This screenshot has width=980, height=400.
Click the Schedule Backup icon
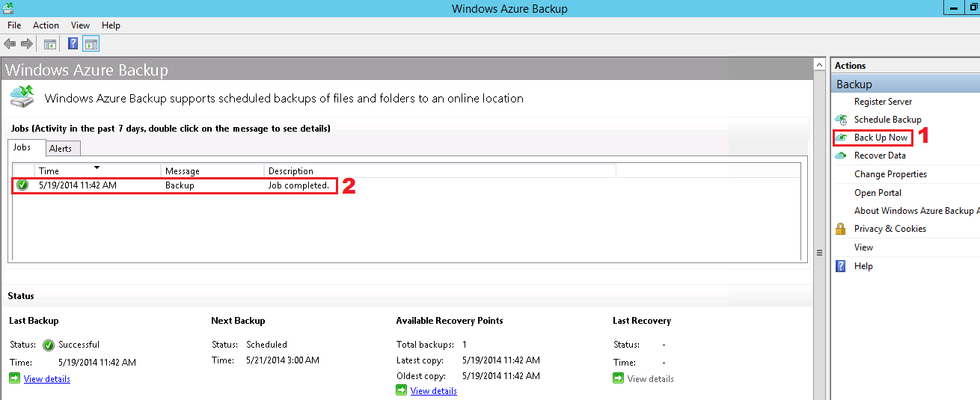point(841,120)
